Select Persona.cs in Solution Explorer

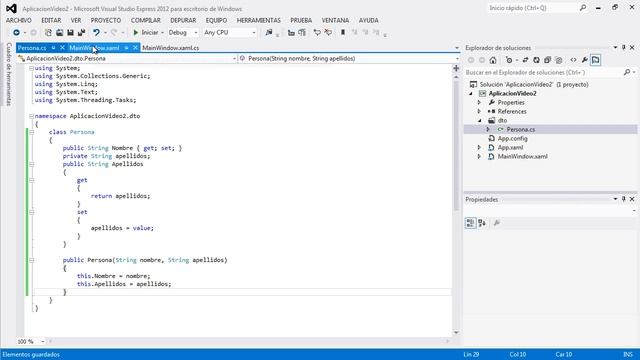coord(521,129)
